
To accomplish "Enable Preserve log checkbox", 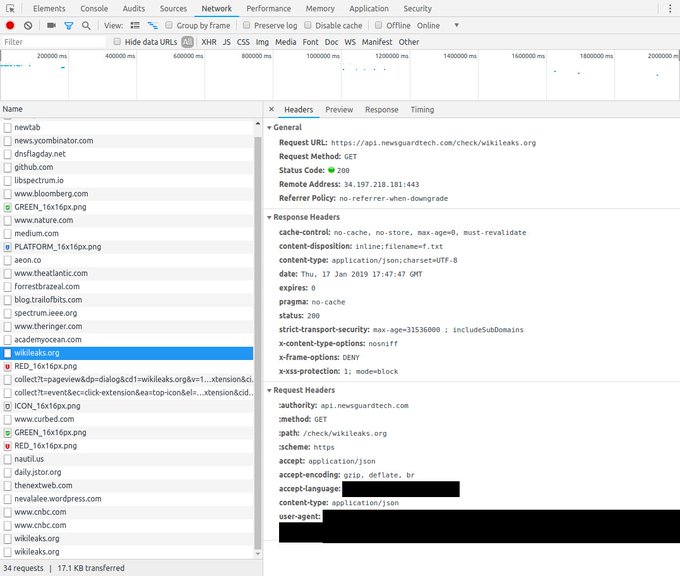I will pyautogui.click(x=246, y=25).
